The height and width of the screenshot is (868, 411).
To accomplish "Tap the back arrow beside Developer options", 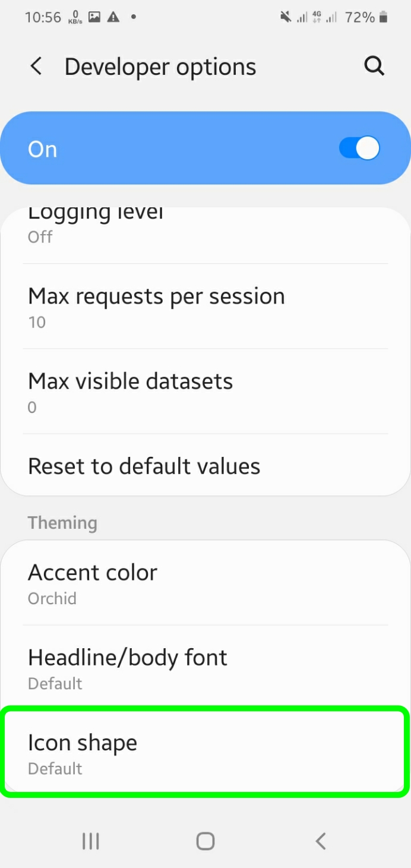I will pos(36,67).
